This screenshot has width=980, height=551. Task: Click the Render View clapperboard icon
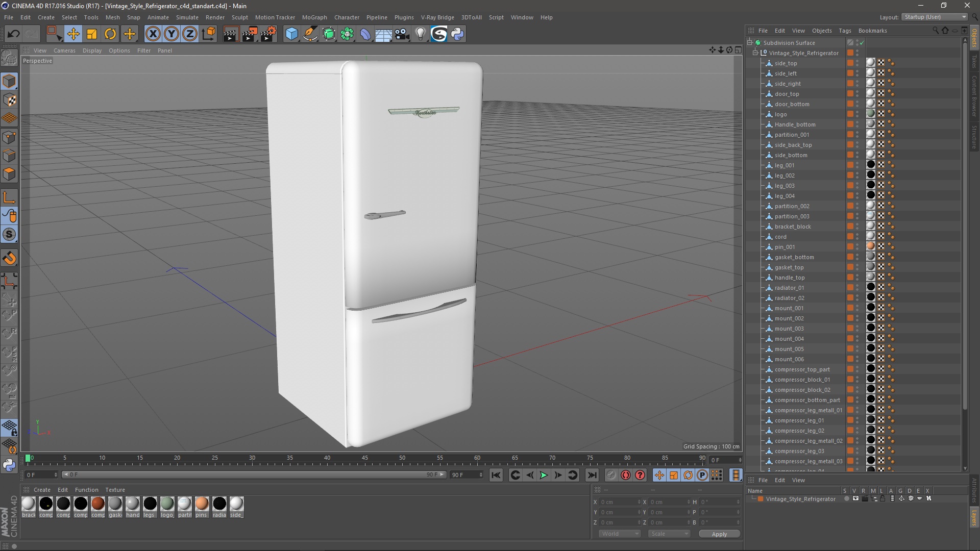pos(231,34)
